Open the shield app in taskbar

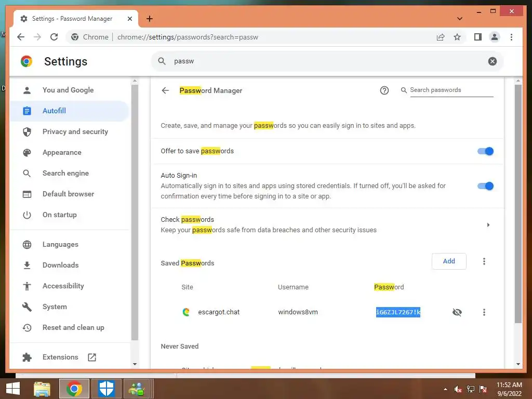(106, 389)
